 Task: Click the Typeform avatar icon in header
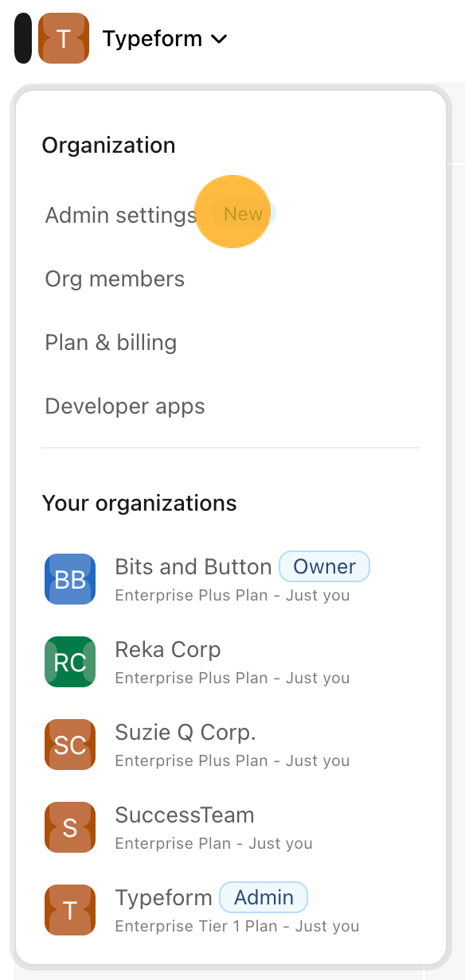[64, 38]
